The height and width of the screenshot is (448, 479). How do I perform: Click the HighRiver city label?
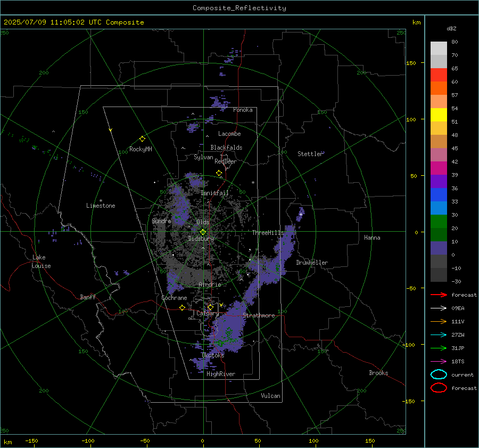click(221, 374)
